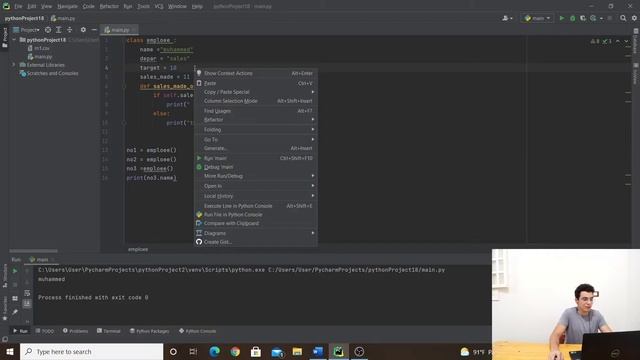
Task: Open the Navigate menu in menu bar
Action: [x=67, y=6]
